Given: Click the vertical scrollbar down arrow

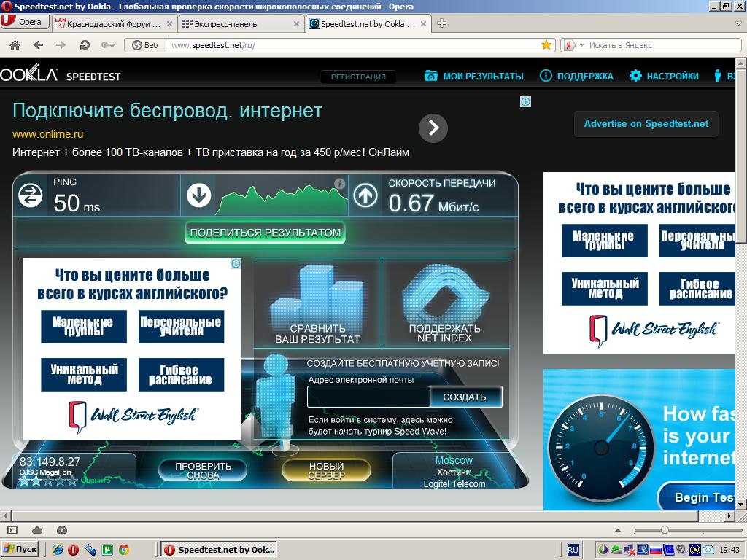Looking at the screenshot, I should 741,505.
